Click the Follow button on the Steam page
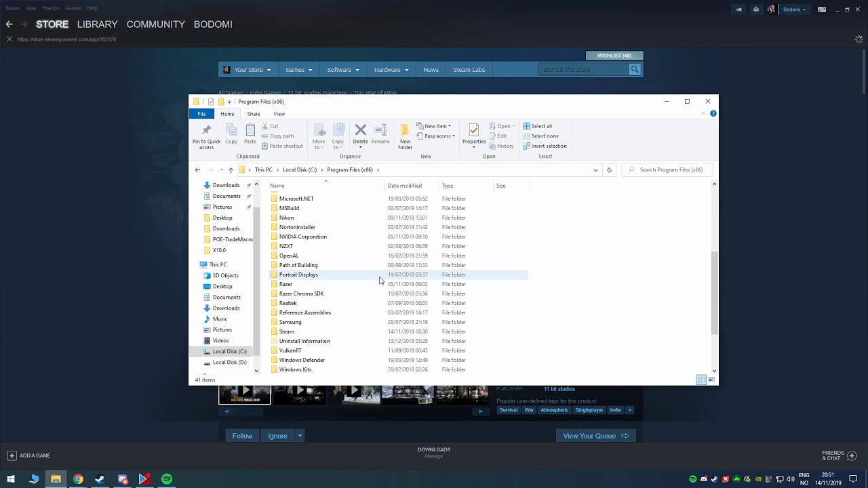 tap(242, 435)
